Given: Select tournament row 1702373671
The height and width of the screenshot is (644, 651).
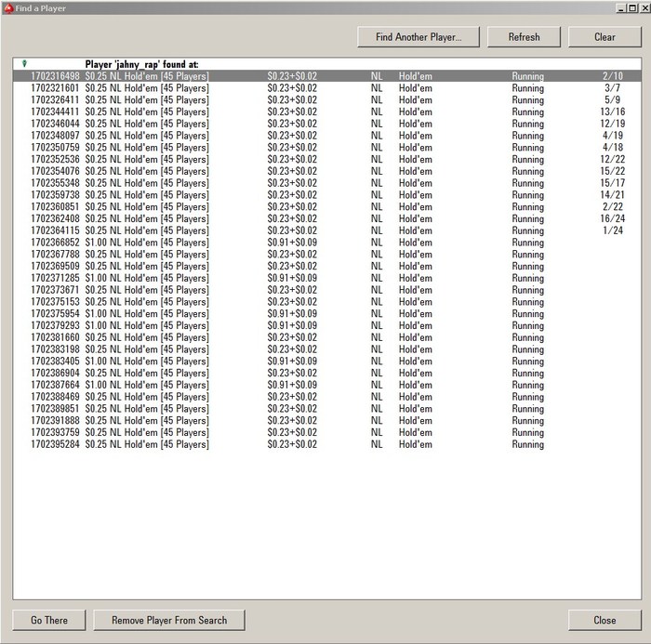Looking at the screenshot, I should tap(327, 290).
